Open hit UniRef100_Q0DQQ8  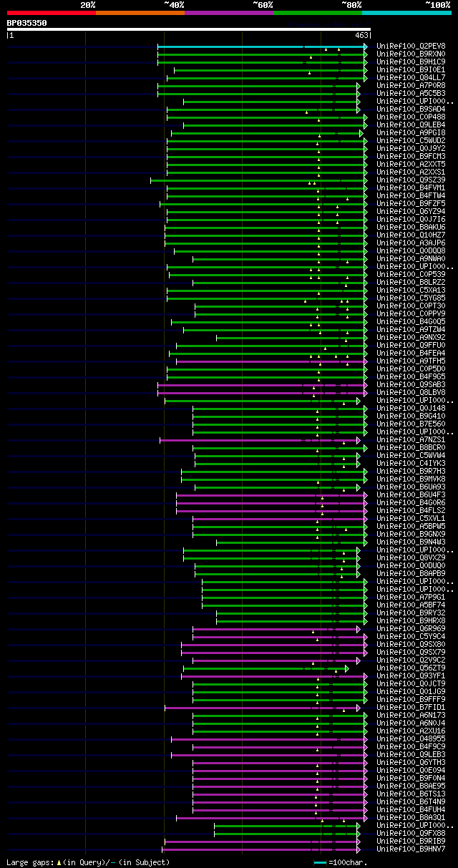point(411,251)
